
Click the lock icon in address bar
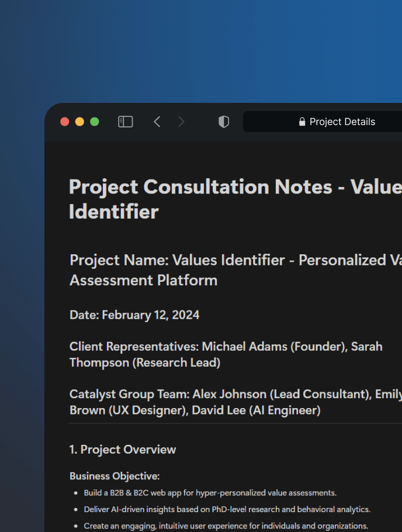pos(302,122)
